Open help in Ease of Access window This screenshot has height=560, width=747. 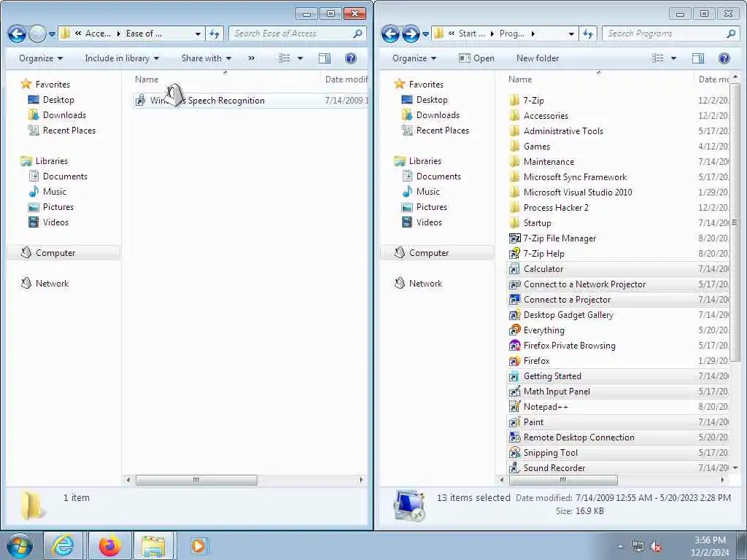(x=351, y=58)
